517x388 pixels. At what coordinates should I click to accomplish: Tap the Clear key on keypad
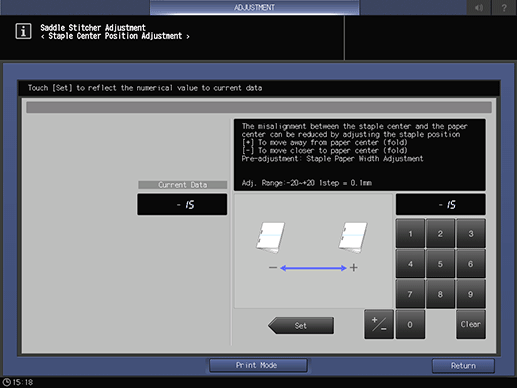[x=471, y=324]
